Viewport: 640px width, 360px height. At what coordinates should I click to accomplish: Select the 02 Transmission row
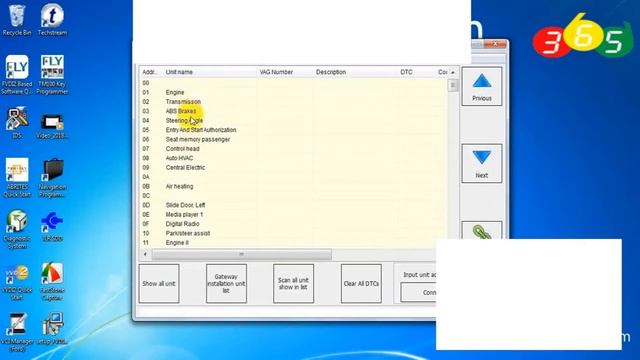click(293, 102)
